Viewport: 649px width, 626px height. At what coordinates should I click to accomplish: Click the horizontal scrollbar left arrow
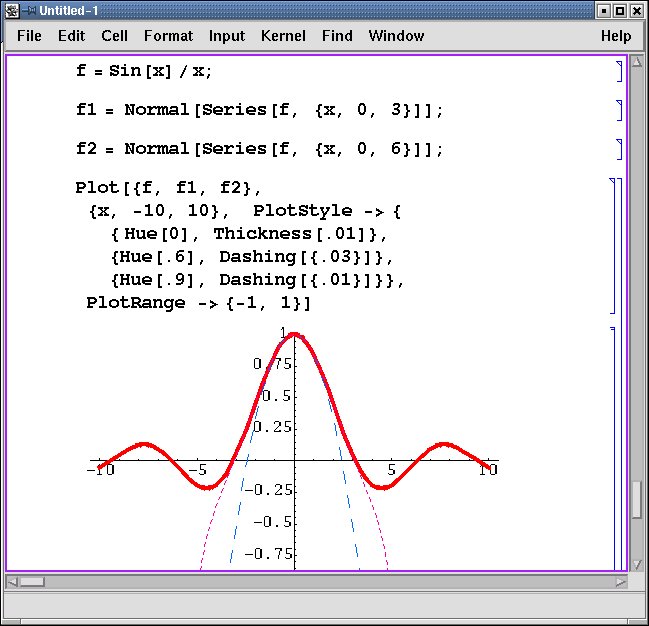coord(12,581)
